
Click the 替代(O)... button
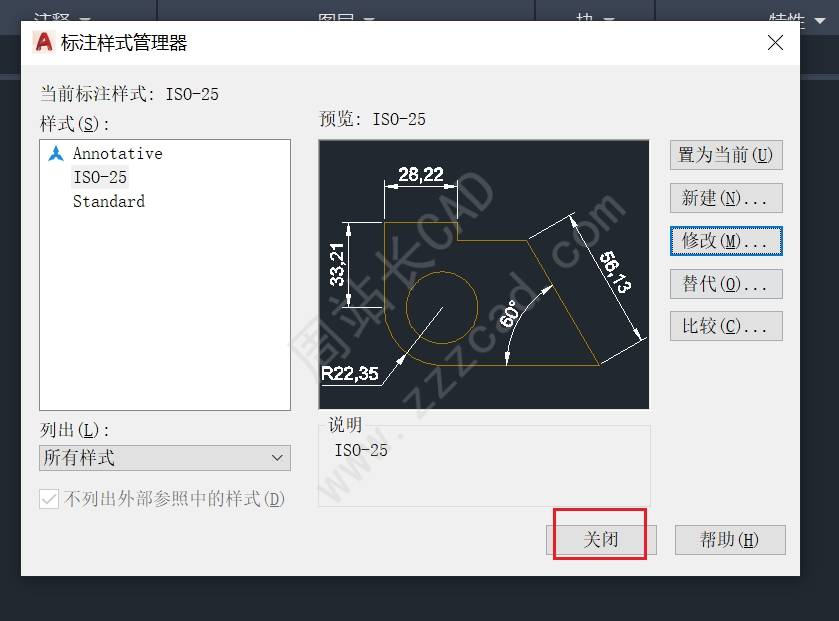[726, 283]
